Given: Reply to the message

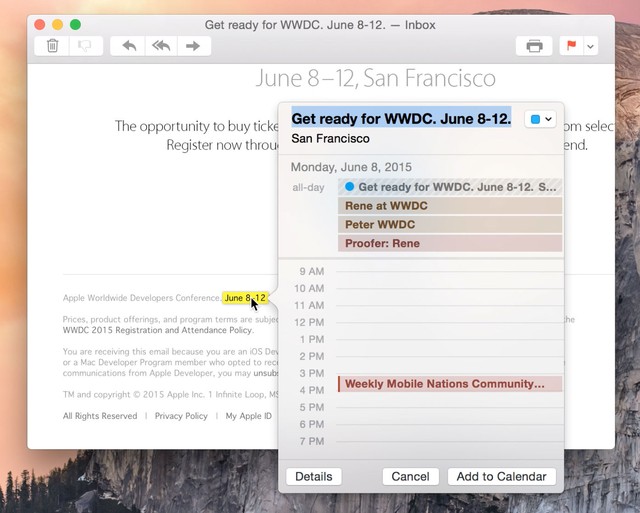Looking at the screenshot, I should [x=128, y=46].
